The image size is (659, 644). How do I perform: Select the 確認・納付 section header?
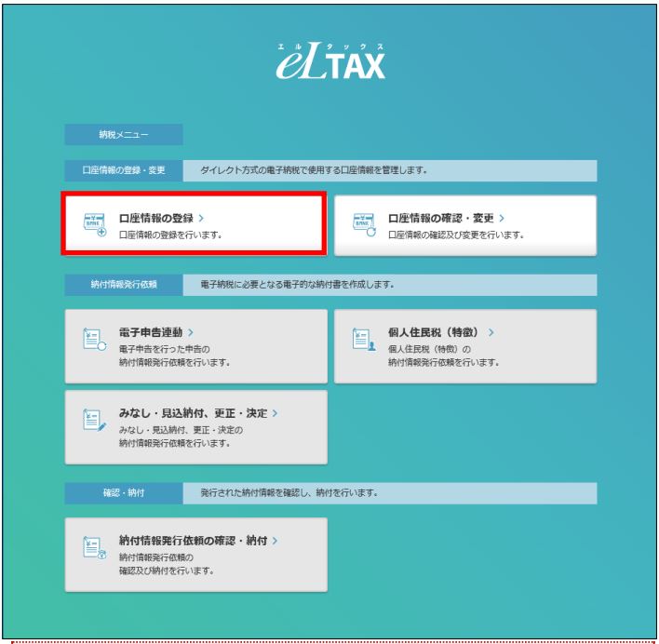tap(124, 493)
